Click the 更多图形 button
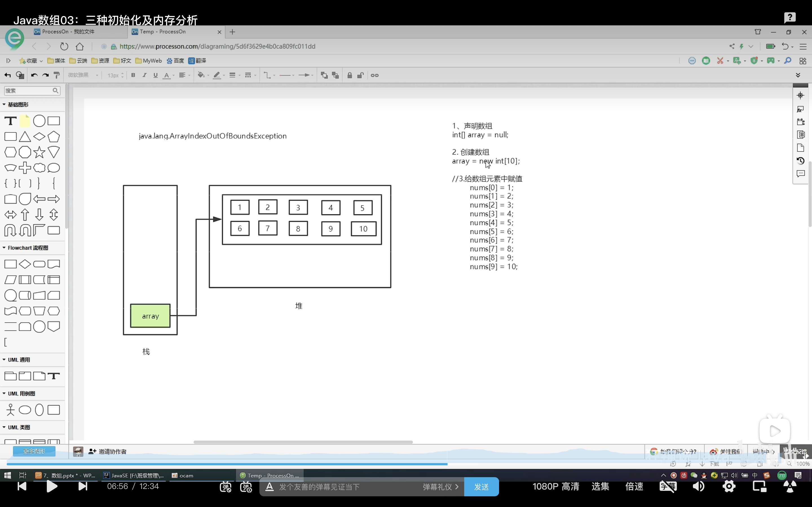812x507 pixels. pyautogui.click(x=34, y=451)
